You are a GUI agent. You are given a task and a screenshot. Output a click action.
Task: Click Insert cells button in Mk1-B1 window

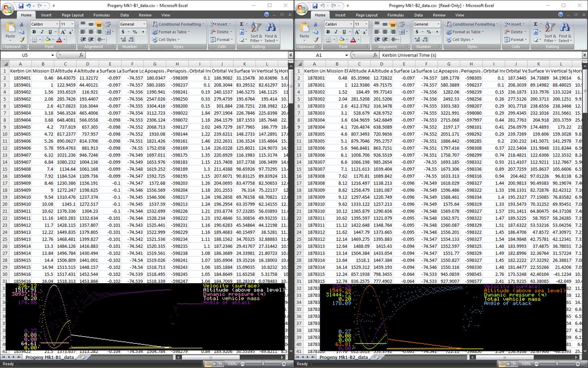coord(220,24)
